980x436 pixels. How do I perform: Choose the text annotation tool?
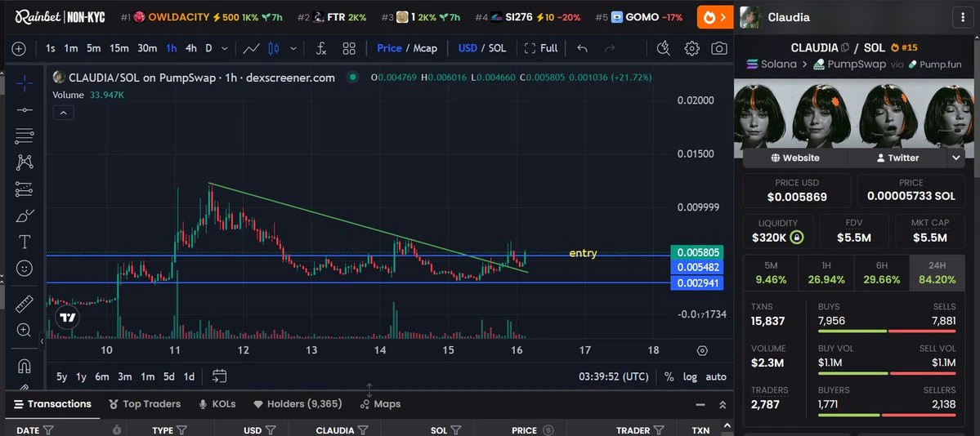pos(25,242)
